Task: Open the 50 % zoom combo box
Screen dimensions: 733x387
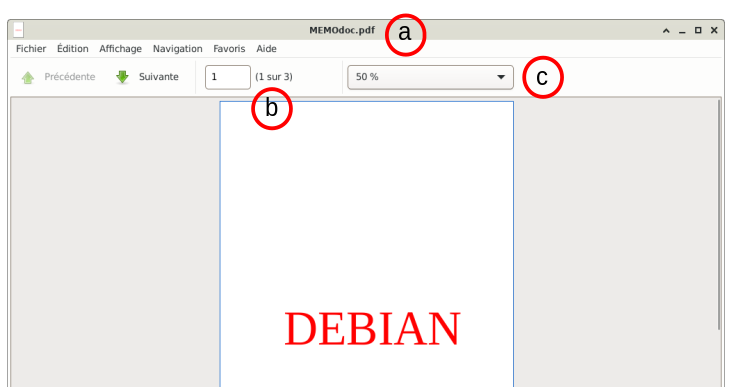Action: click(430, 77)
